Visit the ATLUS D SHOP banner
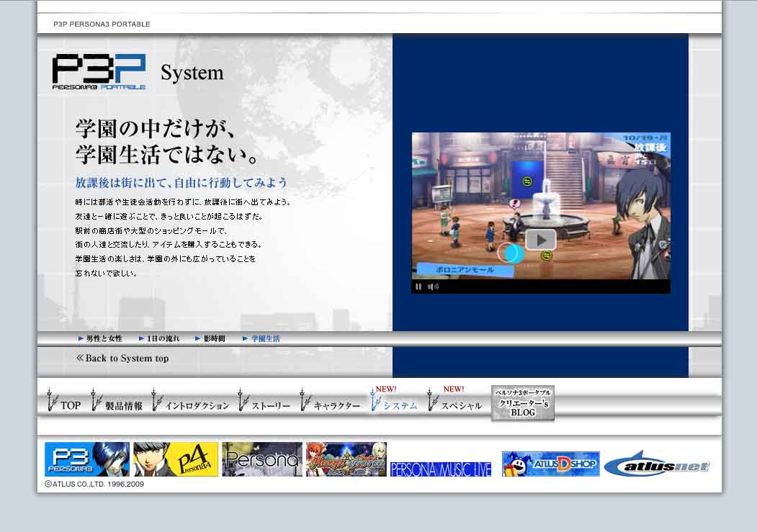This screenshot has height=532, width=757. [551, 464]
